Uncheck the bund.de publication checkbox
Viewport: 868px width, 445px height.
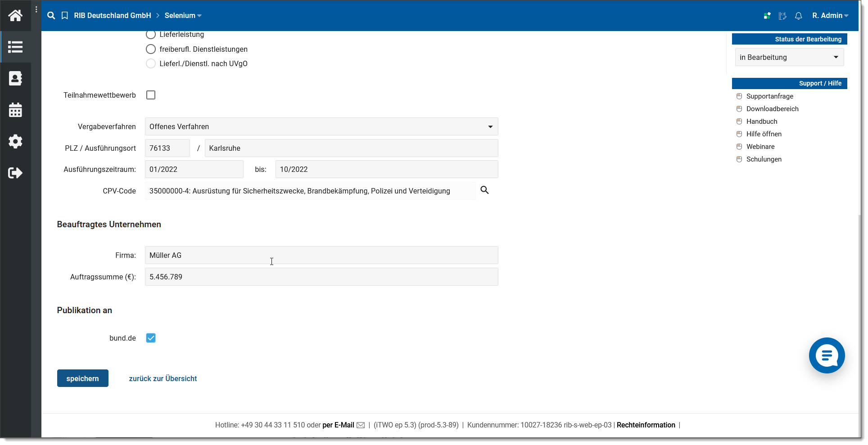[151, 338]
